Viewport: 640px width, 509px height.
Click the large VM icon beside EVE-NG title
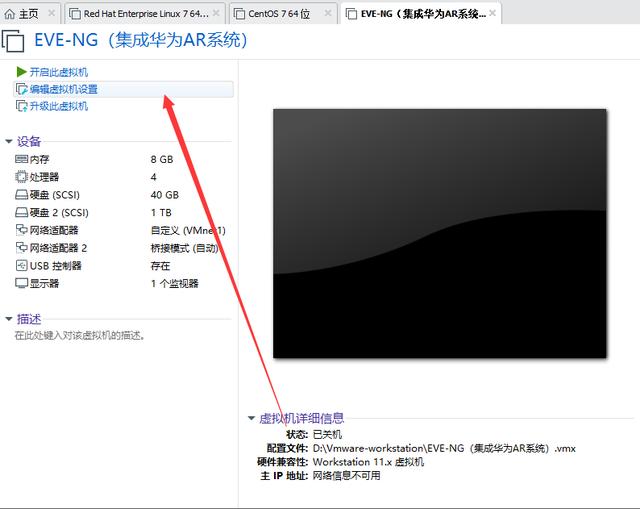tap(13, 41)
